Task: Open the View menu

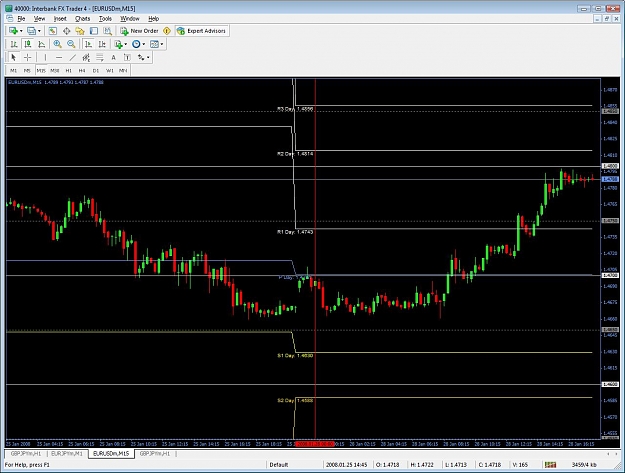Action: (x=39, y=18)
